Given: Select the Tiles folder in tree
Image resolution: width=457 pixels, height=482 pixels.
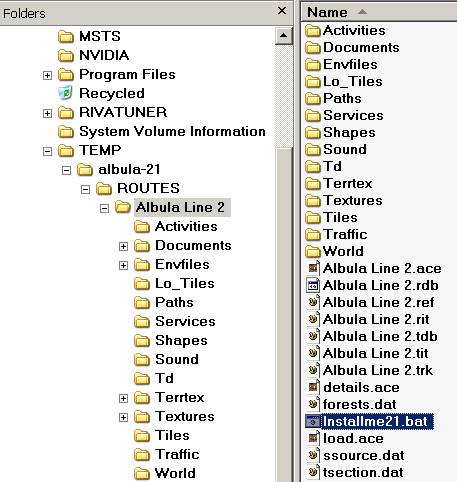Looking at the screenshot, I should pos(172,435).
